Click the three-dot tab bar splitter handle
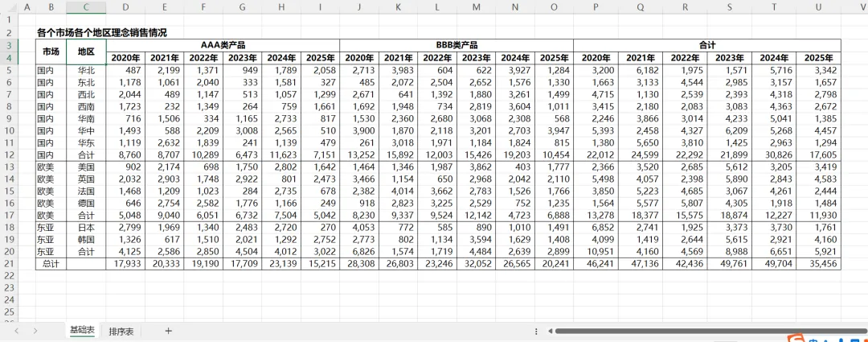Image resolution: width=868 pixels, height=342 pixels. pos(536,331)
